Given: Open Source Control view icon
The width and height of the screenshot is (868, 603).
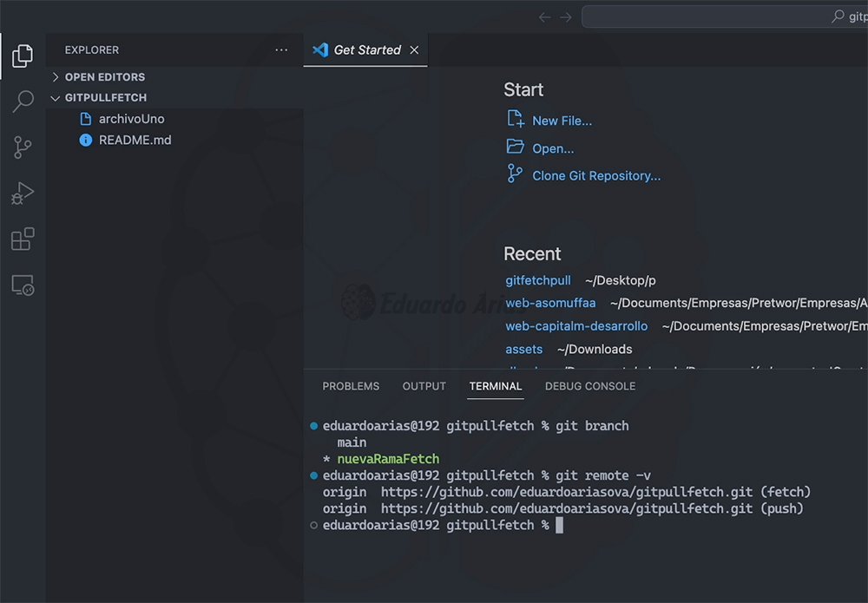Looking at the screenshot, I should (23, 147).
